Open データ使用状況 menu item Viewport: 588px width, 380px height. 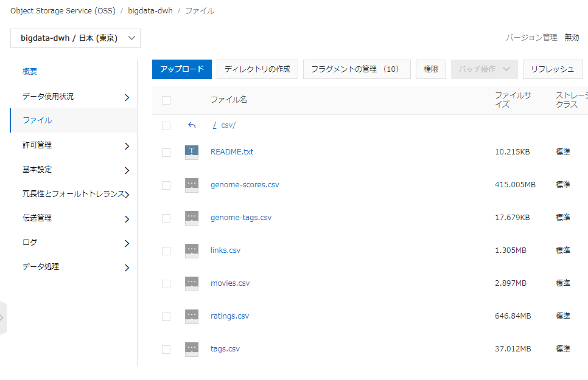[x=48, y=96]
